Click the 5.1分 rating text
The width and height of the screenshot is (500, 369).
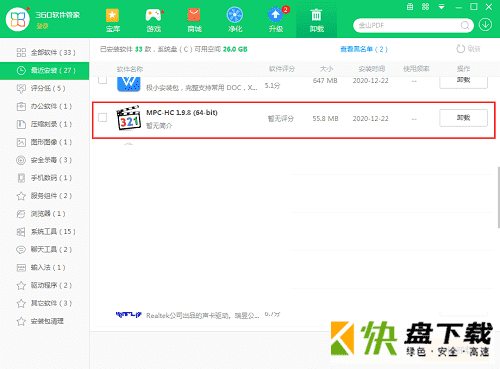(x=272, y=86)
